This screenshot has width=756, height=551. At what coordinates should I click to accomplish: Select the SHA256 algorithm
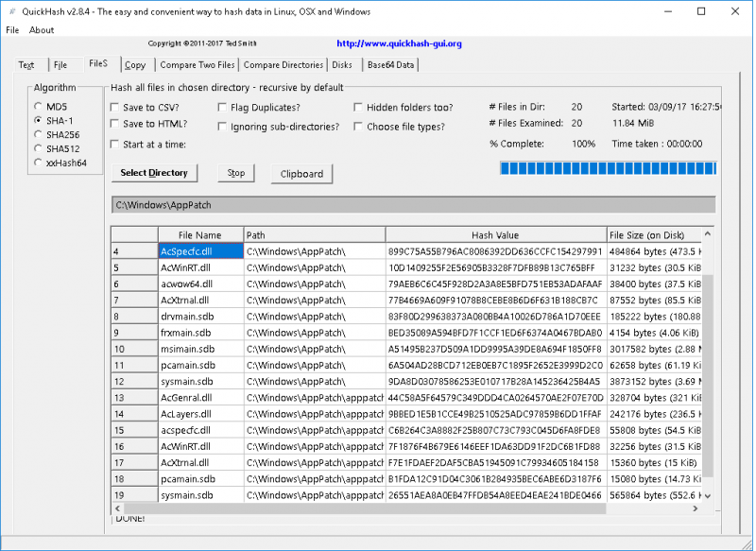coord(36,134)
